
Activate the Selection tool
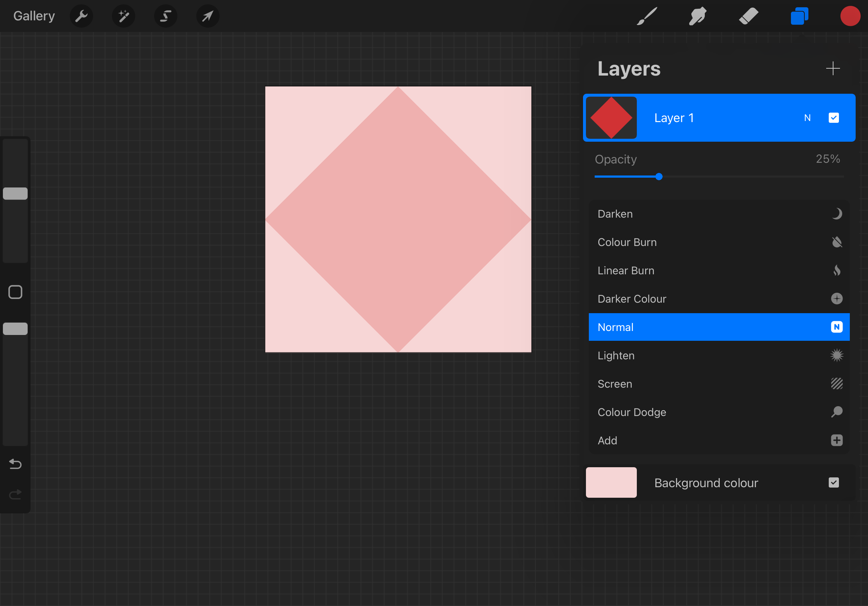166,16
